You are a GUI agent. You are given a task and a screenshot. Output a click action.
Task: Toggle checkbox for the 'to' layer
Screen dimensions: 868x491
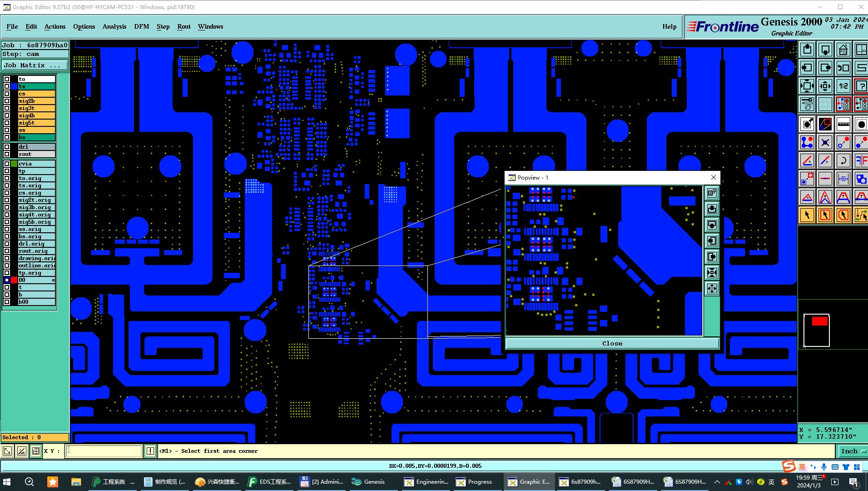tap(7, 79)
